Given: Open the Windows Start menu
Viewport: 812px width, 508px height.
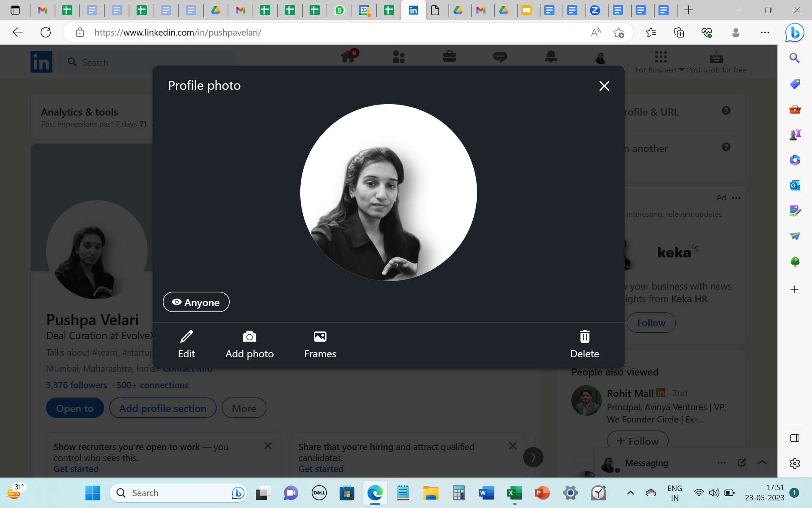Looking at the screenshot, I should coord(93,493).
